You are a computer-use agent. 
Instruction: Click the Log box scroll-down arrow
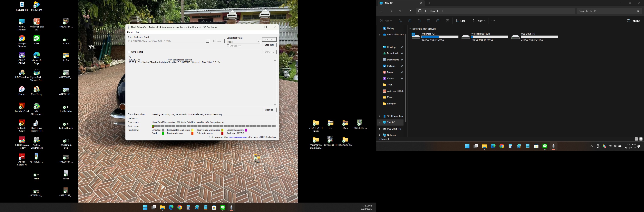[x=275, y=105]
